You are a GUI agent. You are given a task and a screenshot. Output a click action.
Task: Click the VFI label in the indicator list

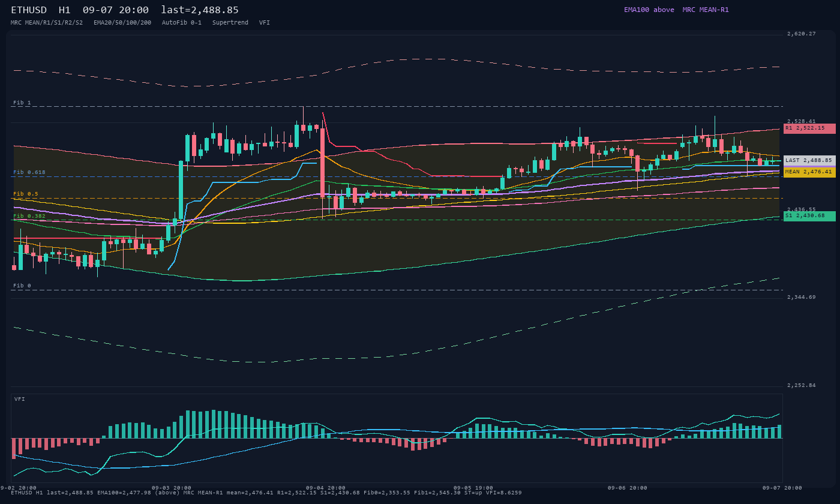point(265,23)
